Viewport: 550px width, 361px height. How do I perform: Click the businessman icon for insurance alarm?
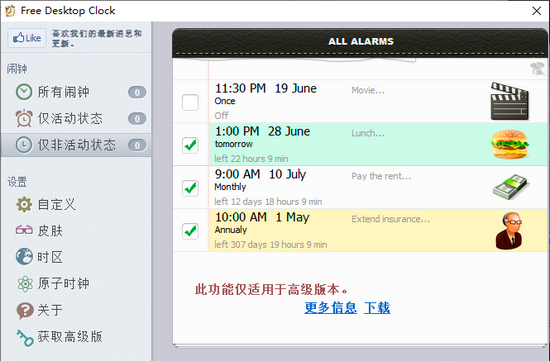tap(510, 230)
